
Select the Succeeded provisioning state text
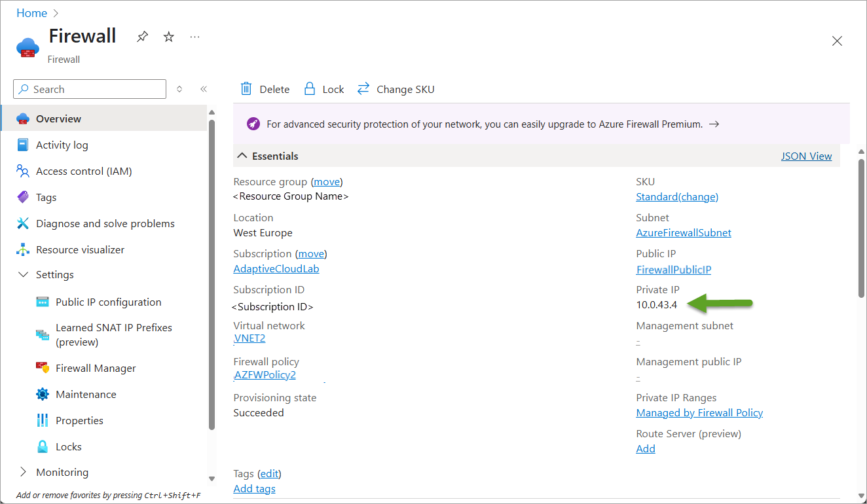259,412
